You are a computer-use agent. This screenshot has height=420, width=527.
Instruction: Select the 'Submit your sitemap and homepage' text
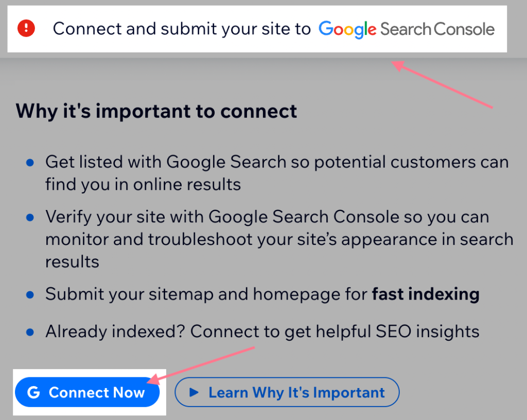206,294
